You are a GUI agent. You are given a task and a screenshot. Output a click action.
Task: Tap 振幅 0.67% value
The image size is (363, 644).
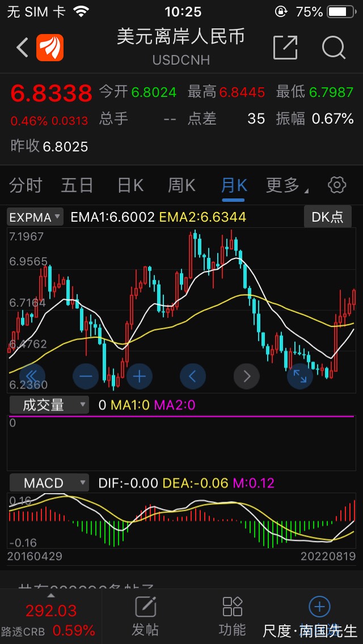click(x=332, y=119)
